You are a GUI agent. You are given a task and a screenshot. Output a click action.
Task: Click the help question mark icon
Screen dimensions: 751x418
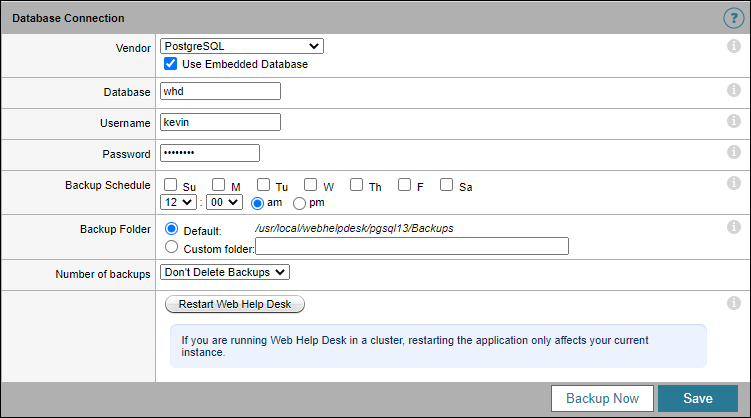coord(732,17)
